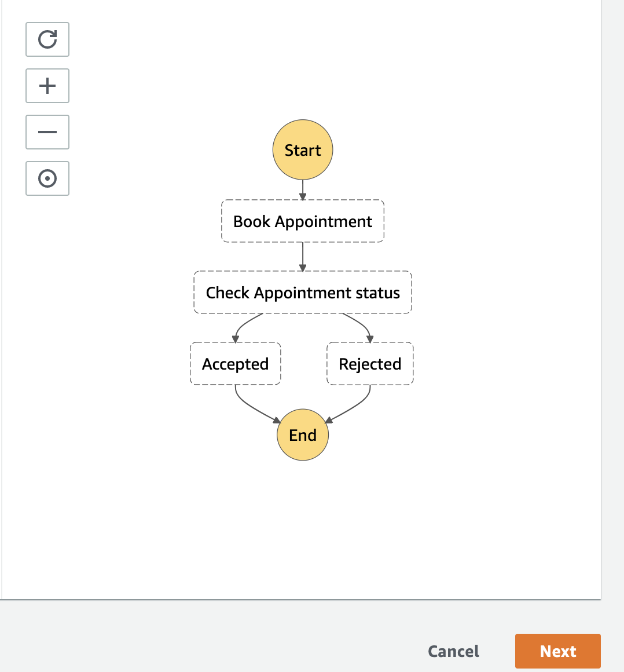This screenshot has height=672, width=624.
Task: Click arrow between Book Appointment and Check status
Action: point(303,257)
